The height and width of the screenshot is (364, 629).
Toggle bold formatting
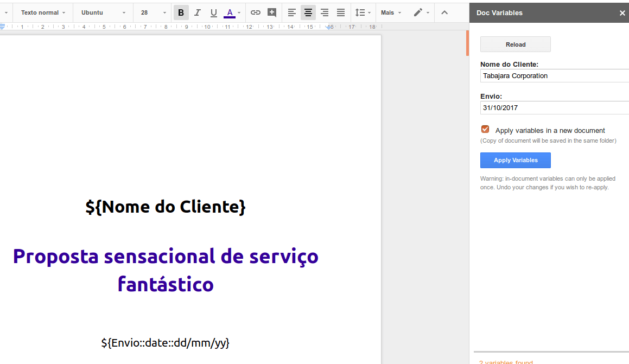(181, 12)
